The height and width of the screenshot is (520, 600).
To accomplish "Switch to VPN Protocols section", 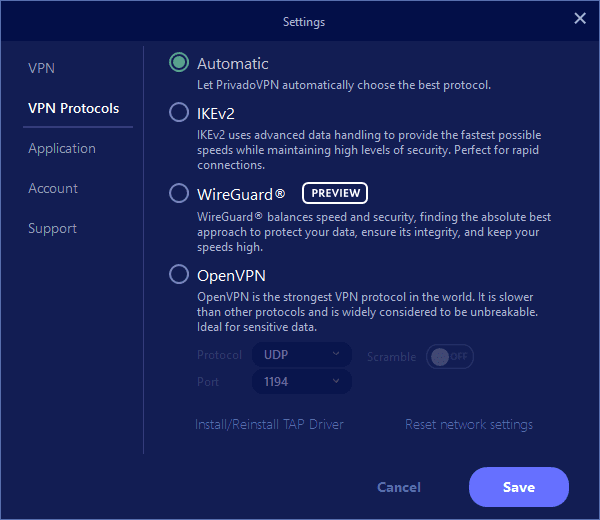I will click(x=73, y=108).
